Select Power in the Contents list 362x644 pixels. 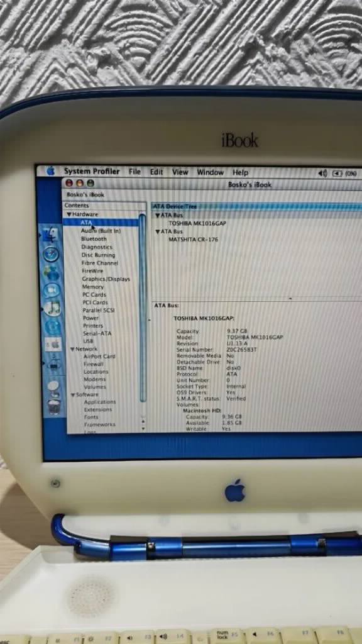pyautogui.click(x=90, y=318)
